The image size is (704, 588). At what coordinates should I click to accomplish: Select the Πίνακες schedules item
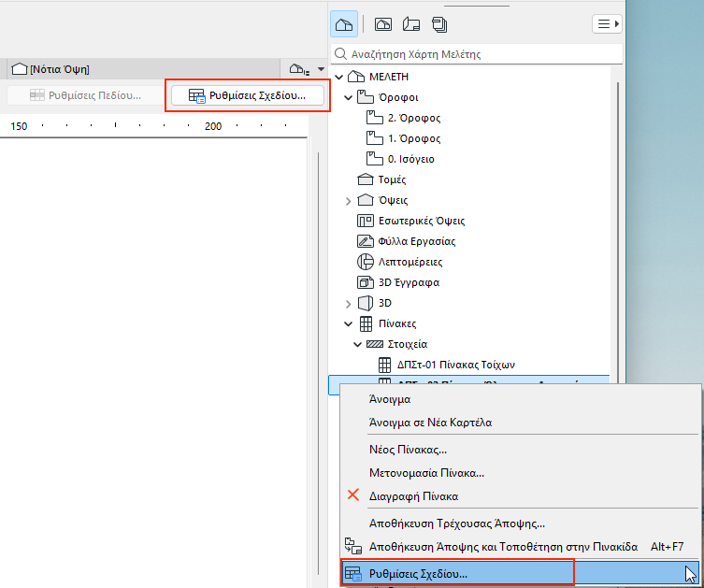pyautogui.click(x=397, y=324)
